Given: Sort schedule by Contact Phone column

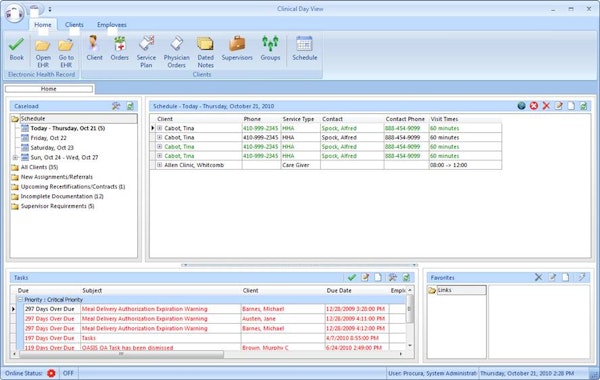Looking at the screenshot, I should pos(405,119).
